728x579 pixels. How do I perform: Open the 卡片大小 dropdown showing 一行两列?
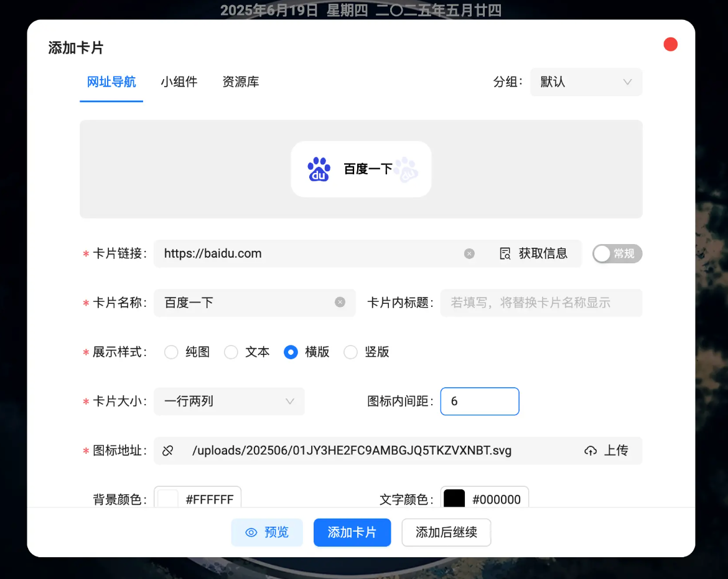(229, 401)
